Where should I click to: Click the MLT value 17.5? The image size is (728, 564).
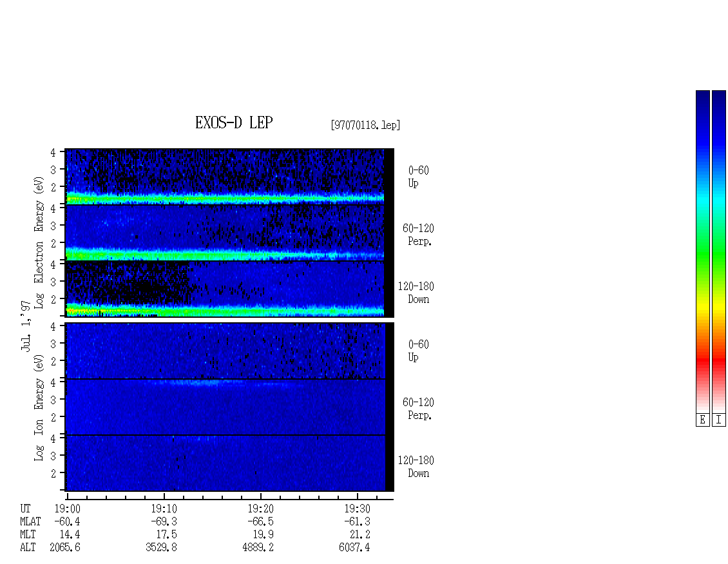(167, 535)
